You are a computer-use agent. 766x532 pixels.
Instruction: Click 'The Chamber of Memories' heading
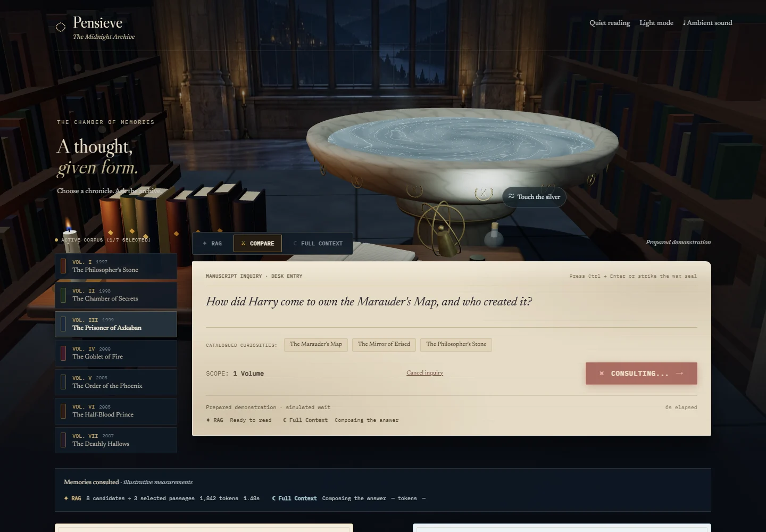[x=105, y=122]
